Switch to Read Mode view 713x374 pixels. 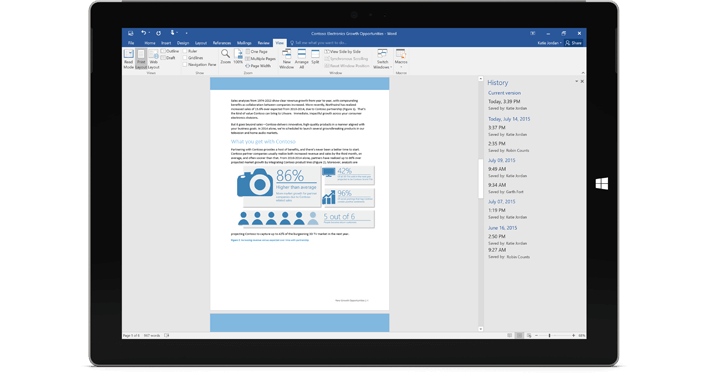[129, 59]
